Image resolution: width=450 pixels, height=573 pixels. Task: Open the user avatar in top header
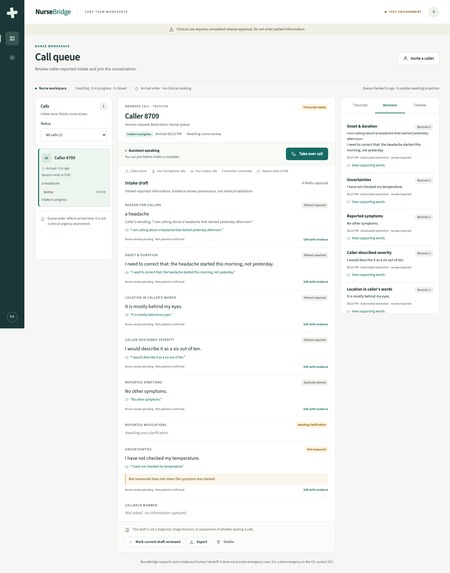click(x=434, y=12)
